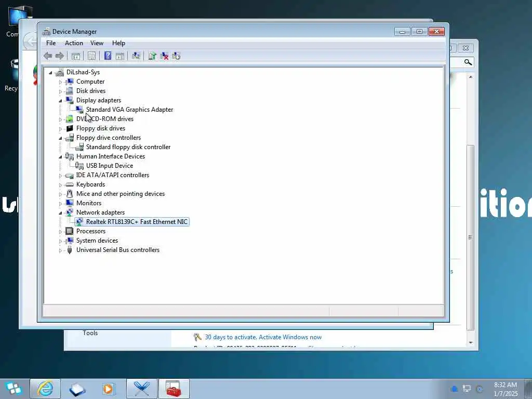This screenshot has width=532, height=399.
Task: Collapse the DiLshad-Sys root node
Action: [50, 72]
